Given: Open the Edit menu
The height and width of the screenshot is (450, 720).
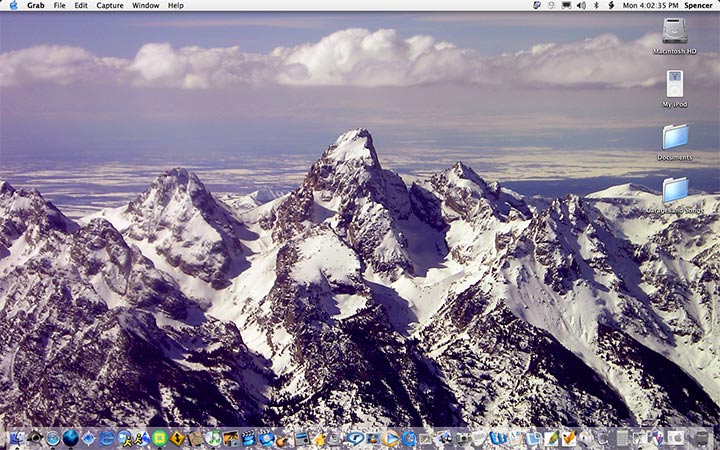Looking at the screenshot, I should (x=81, y=6).
